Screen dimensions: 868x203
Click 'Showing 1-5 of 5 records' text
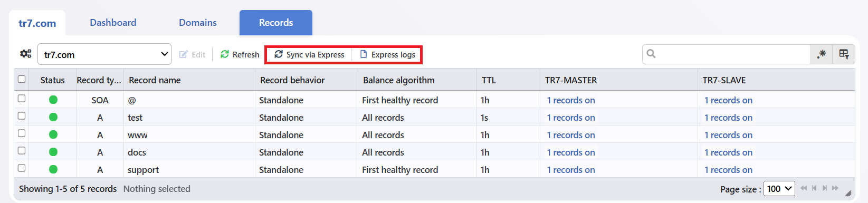click(x=68, y=189)
